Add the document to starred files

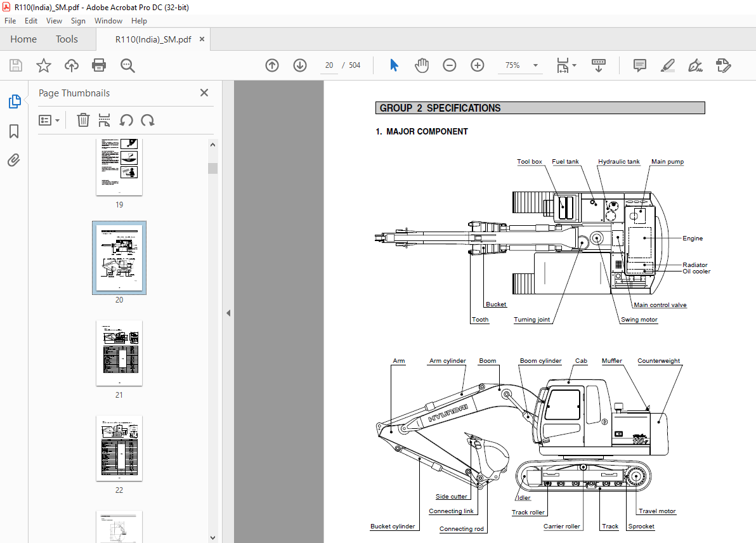coord(44,65)
